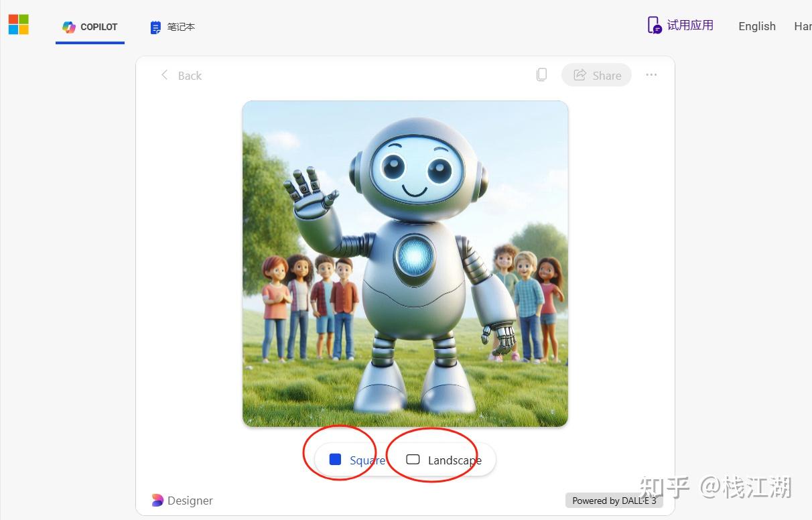This screenshot has height=520, width=812.
Task: Click the Designer logo icon
Action: pyautogui.click(x=157, y=501)
